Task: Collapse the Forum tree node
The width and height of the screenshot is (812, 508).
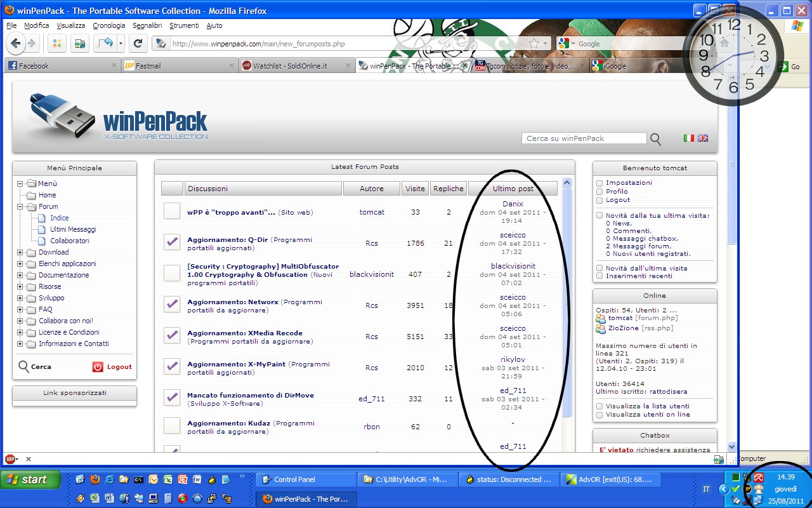Action: pyautogui.click(x=20, y=207)
